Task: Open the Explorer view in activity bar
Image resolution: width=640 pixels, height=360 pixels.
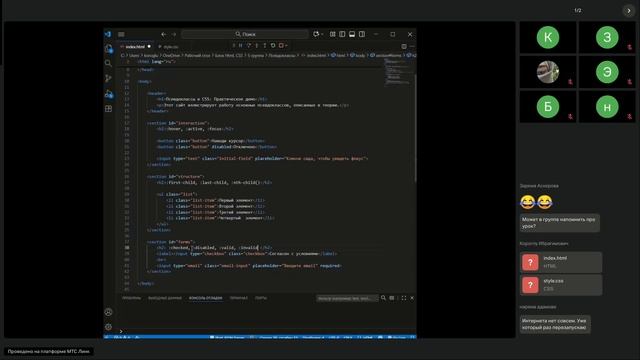Action: [x=109, y=49]
